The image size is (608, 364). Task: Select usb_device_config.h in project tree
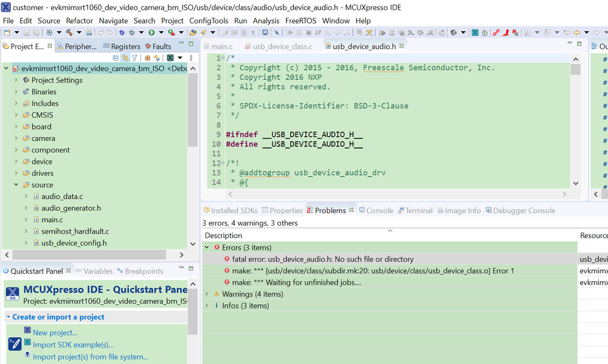(74, 243)
